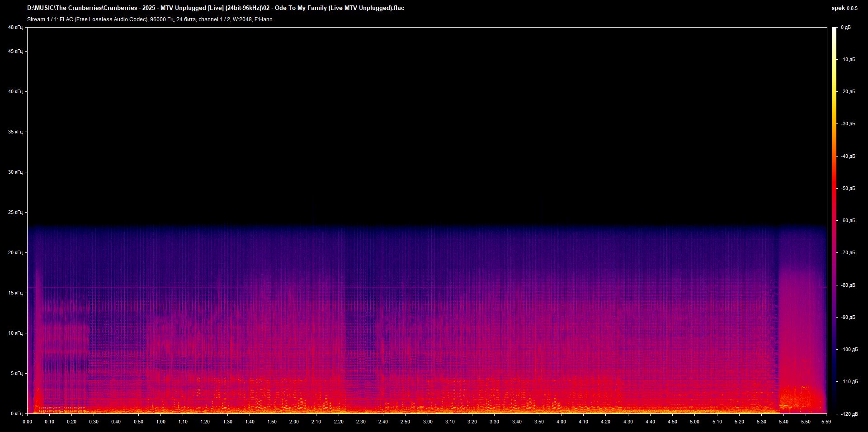This screenshot has height=432, width=868.
Task: Click the 0 дБ mark on the legend
Action: click(847, 27)
